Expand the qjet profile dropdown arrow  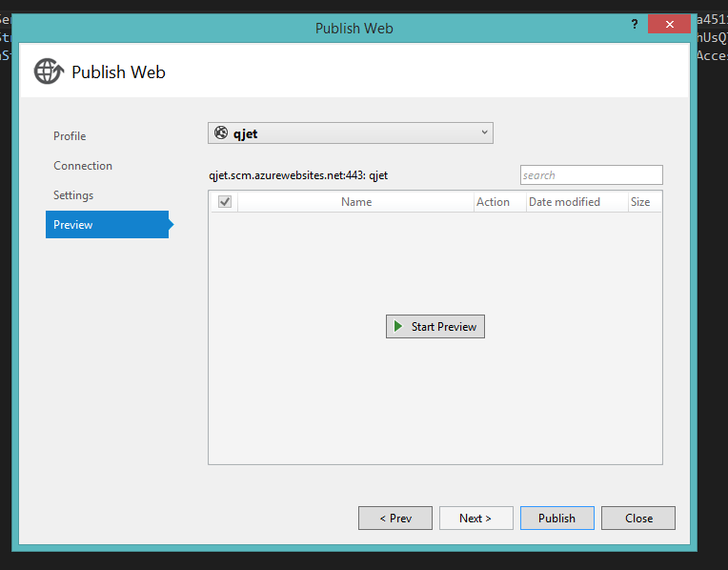484,132
